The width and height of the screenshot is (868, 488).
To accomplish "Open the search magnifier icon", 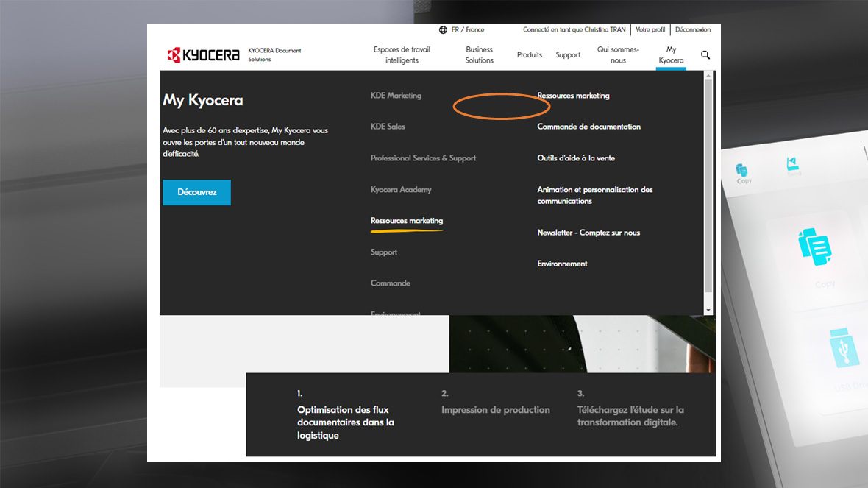I will click(x=705, y=55).
